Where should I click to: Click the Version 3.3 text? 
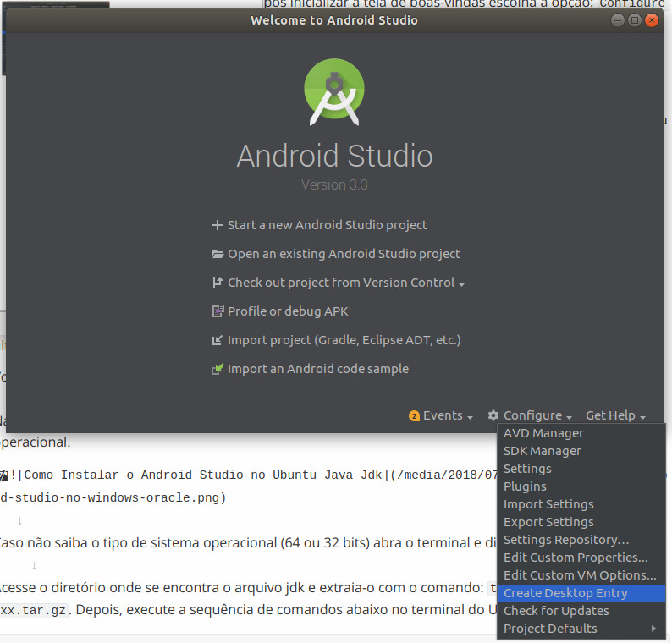pyautogui.click(x=334, y=184)
